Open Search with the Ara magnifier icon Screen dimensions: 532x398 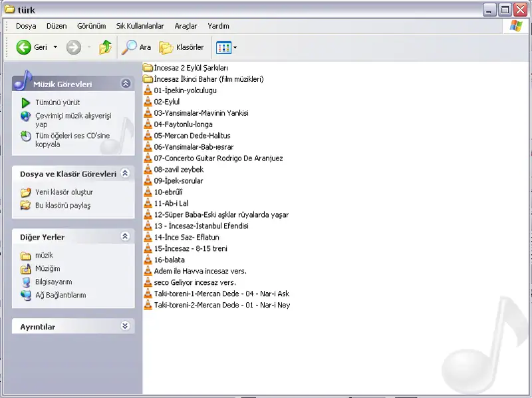coord(128,47)
